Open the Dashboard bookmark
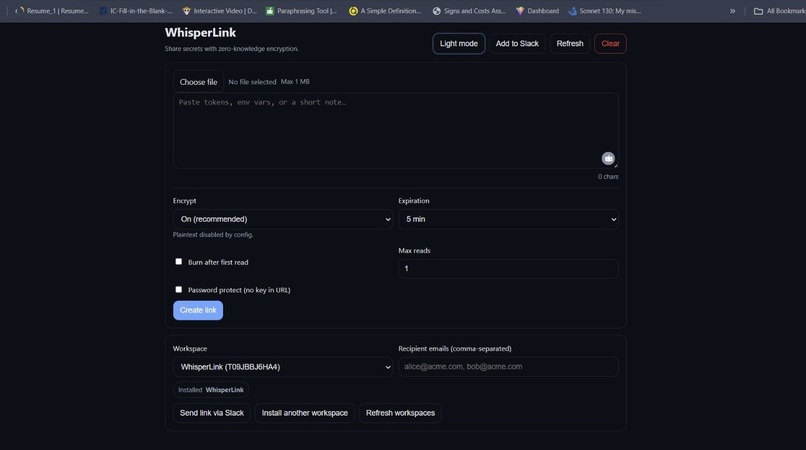The image size is (806, 450). (538, 11)
